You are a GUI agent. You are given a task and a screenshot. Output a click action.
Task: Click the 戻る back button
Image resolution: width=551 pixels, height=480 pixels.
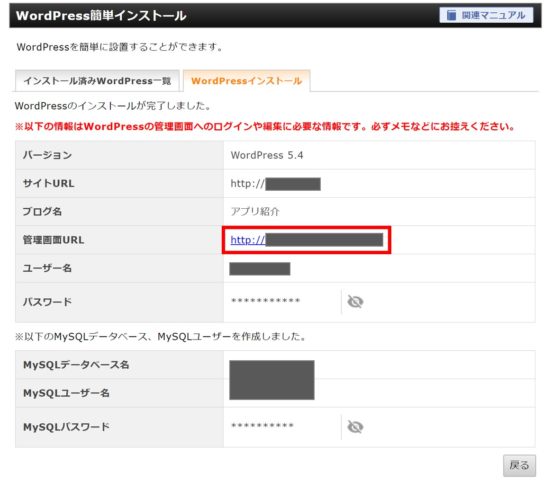pos(519,465)
